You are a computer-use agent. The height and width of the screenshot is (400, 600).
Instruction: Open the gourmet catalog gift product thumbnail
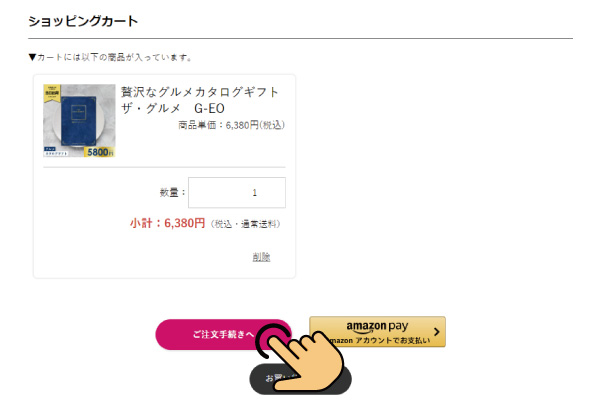point(79,121)
